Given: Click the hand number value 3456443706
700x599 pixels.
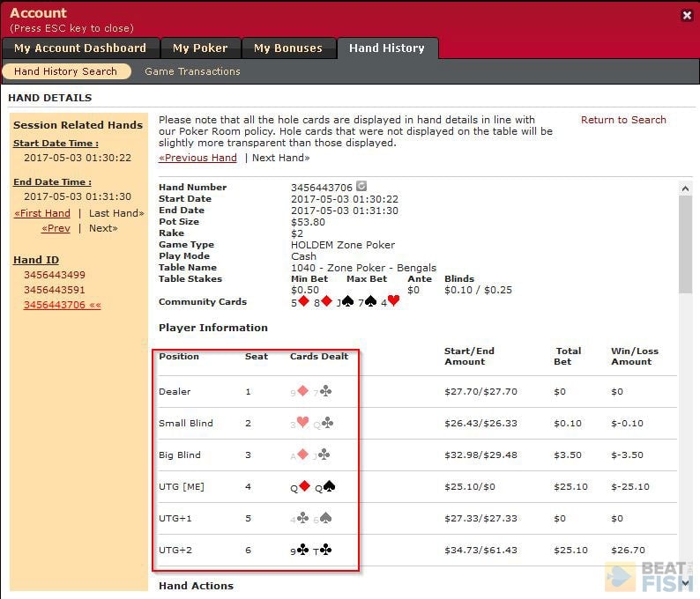Looking at the screenshot, I should point(322,188).
